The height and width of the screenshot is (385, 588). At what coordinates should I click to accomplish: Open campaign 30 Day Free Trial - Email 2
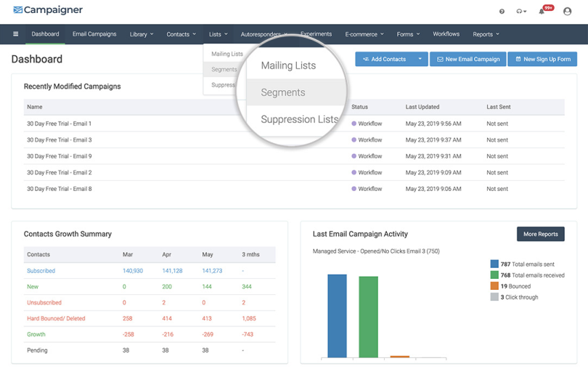point(60,173)
